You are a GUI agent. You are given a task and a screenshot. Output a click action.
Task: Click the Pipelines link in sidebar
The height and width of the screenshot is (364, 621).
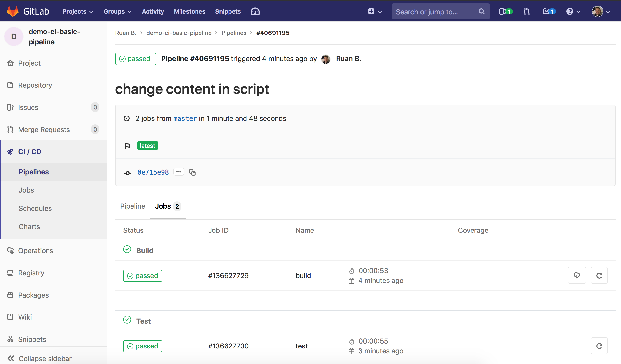point(33,172)
